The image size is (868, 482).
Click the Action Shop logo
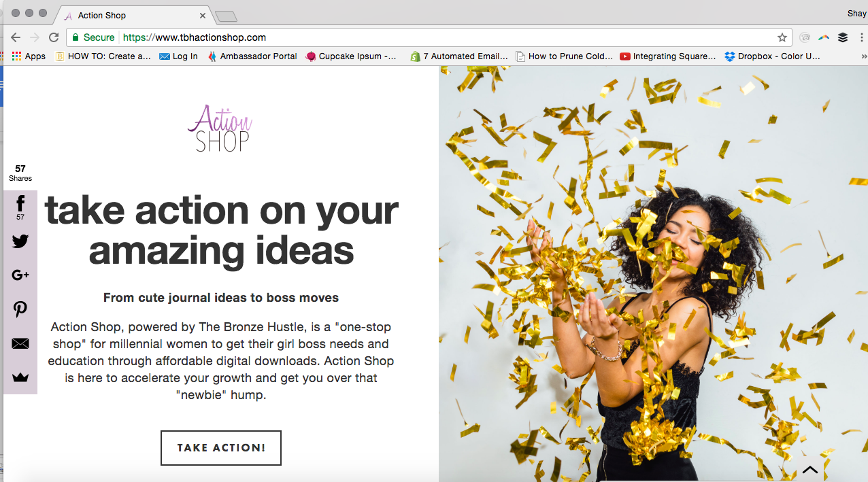[x=220, y=127]
